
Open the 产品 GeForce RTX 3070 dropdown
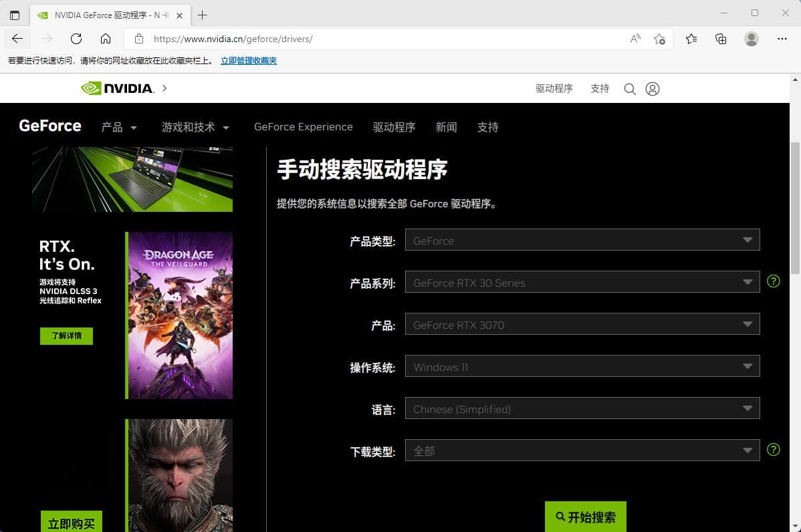tap(582, 324)
